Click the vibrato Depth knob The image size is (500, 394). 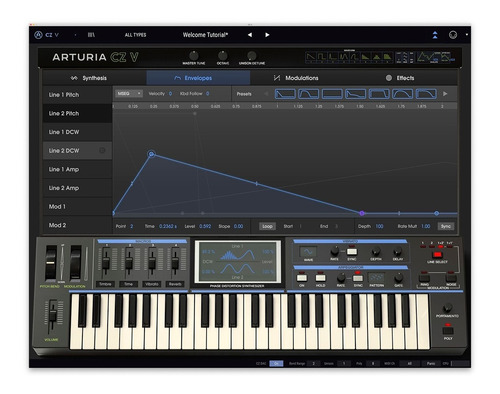click(x=376, y=251)
